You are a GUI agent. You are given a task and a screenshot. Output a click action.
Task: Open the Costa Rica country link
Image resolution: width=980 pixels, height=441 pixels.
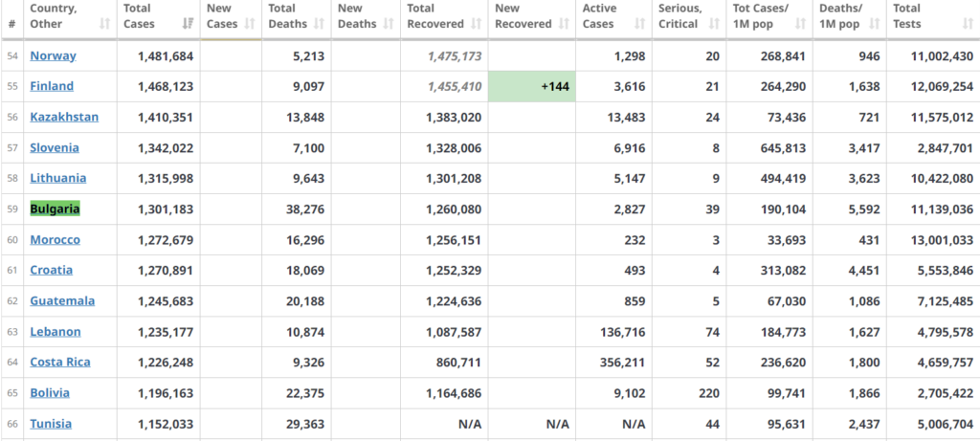click(60, 362)
